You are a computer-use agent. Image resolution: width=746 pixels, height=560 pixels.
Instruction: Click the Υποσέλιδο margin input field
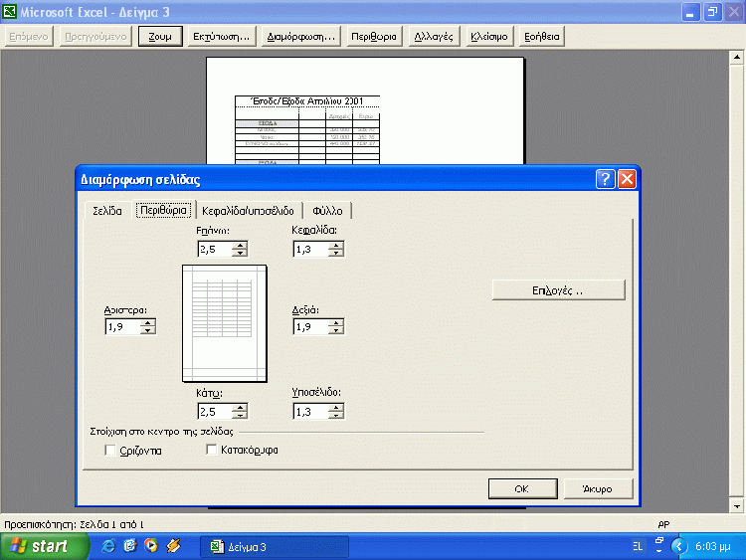(x=310, y=412)
